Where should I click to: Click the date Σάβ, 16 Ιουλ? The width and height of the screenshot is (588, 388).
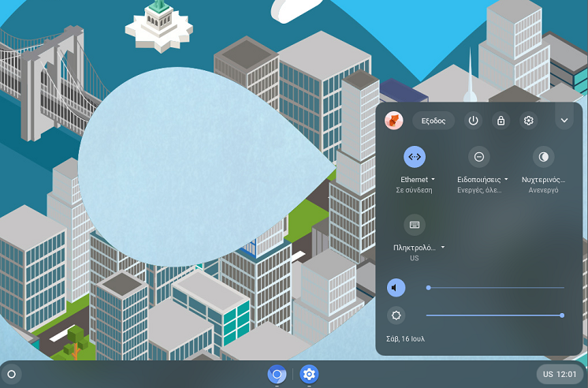click(405, 339)
